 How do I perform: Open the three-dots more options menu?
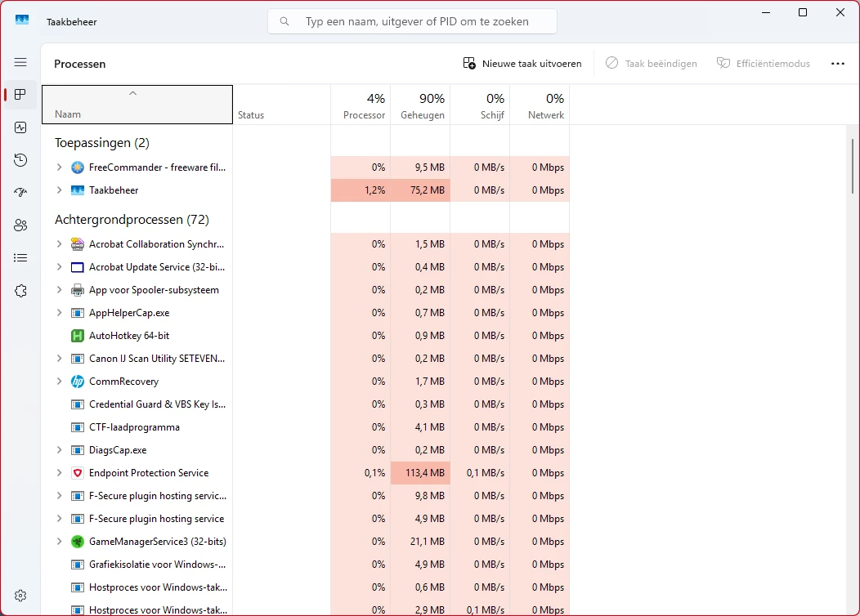(x=837, y=64)
